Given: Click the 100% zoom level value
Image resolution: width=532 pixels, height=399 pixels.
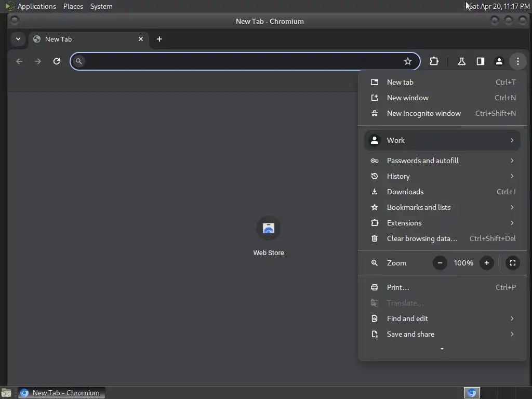Looking at the screenshot, I should point(463,263).
